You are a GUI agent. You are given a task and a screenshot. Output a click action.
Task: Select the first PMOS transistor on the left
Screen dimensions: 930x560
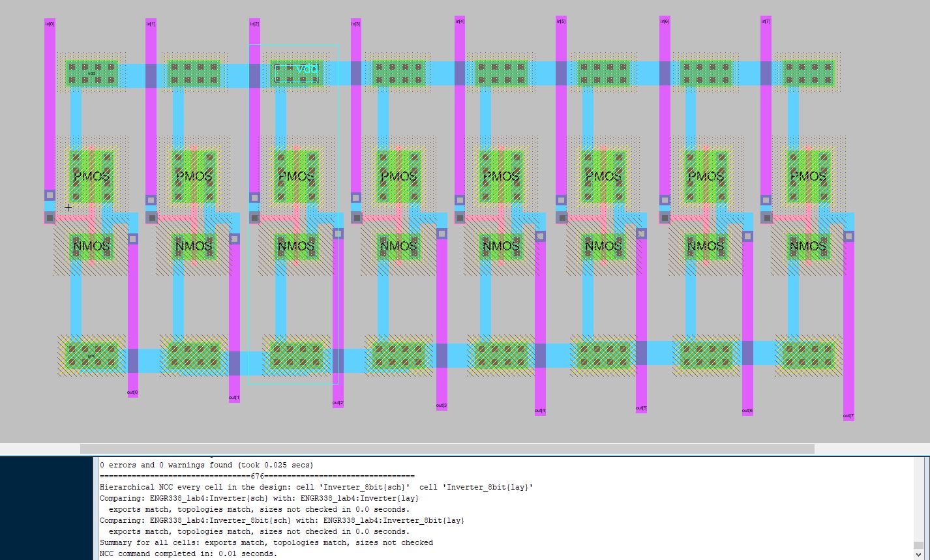coord(91,176)
